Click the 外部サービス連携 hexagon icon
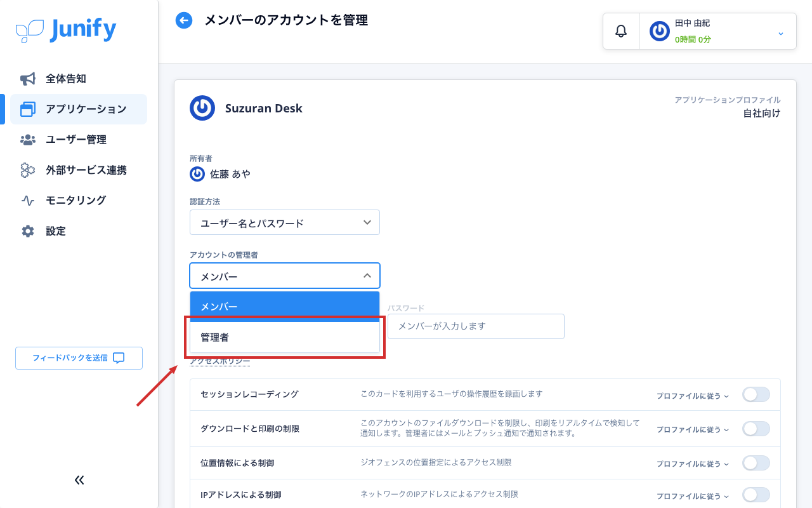The image size is (812, 508). click(x=28, y=170)
